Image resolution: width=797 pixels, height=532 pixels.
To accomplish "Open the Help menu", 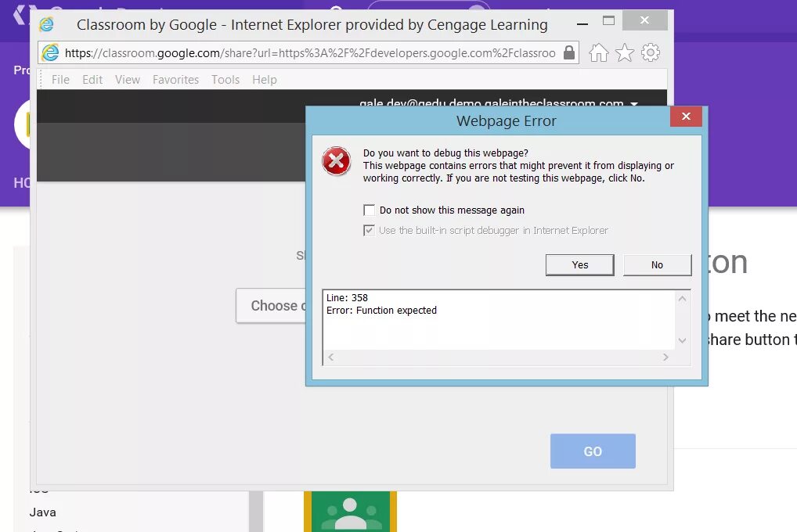I will [x=265, y=80].
